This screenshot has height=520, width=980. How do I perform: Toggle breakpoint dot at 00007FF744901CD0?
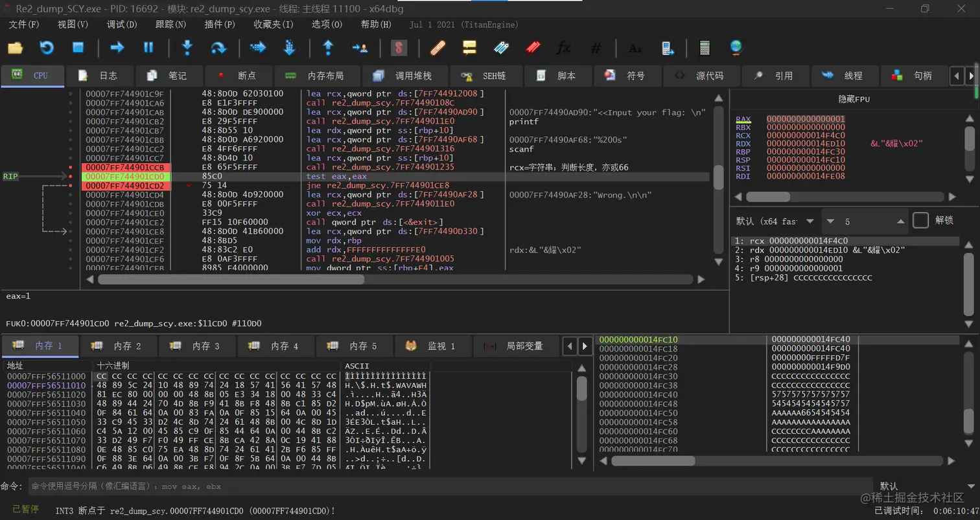click(71, 176)
